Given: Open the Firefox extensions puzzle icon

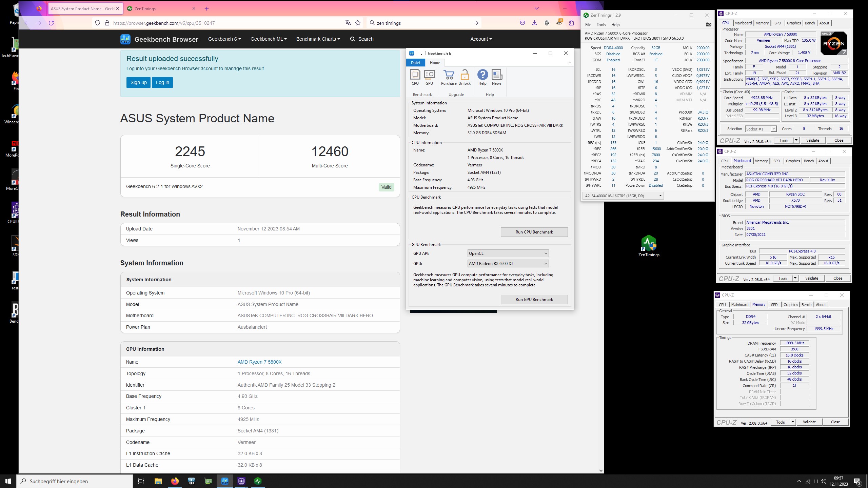Looking at the screenshot, I should tap(572, 23).
